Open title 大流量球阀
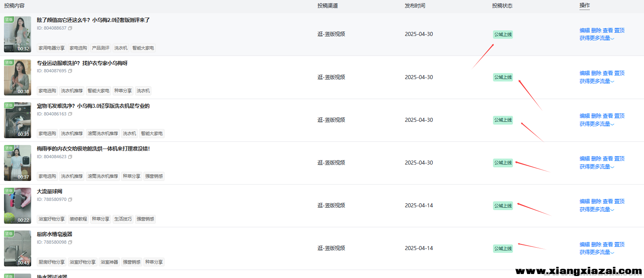644x278 pixels. (x=50, y=192)
